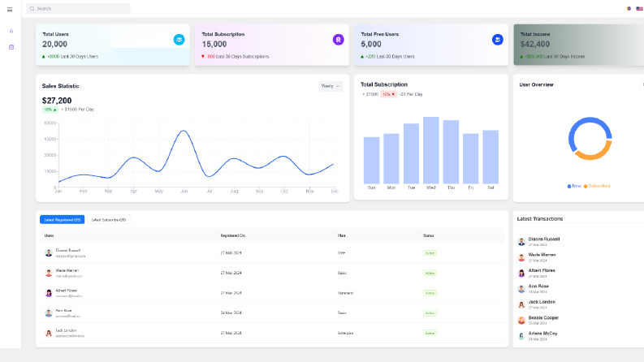This screenshot has width=644, height=362.
Task: Select the green 10% growth badge
Action: [50, 110]
